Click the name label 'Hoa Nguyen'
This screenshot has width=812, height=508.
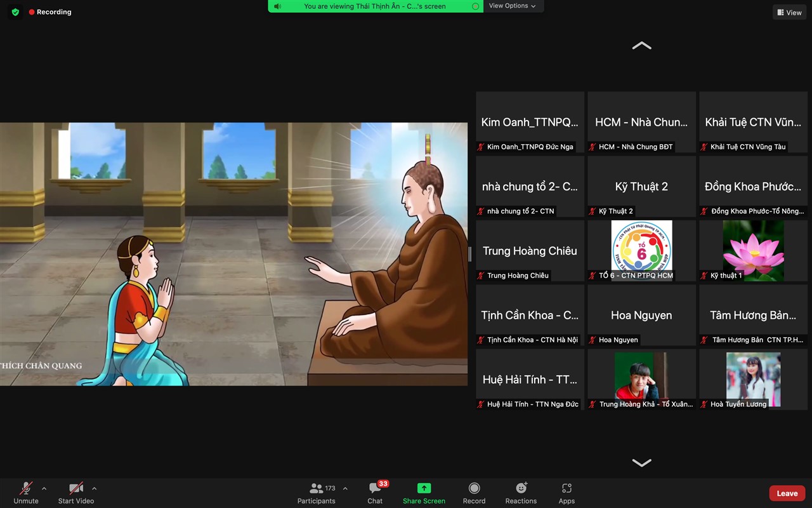point(618,340)
